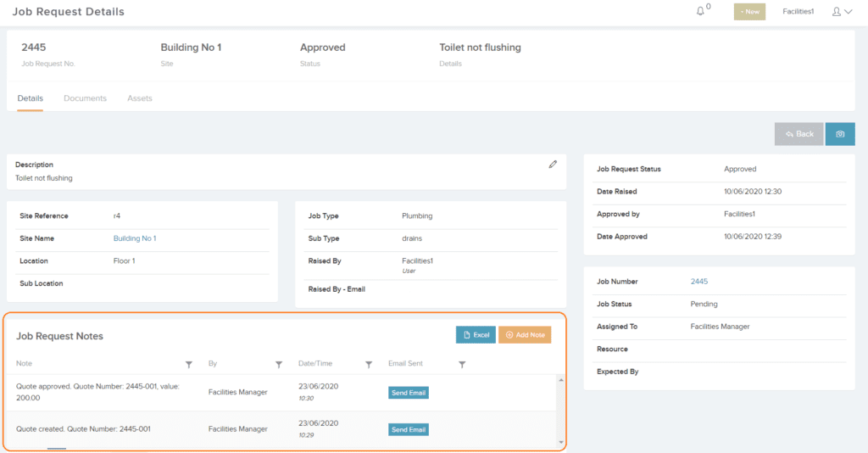This screenshot has height=453, width=868.
Task: Click the Job Request Notes heading
Action: pyautogui.click(x=59, y=336)
